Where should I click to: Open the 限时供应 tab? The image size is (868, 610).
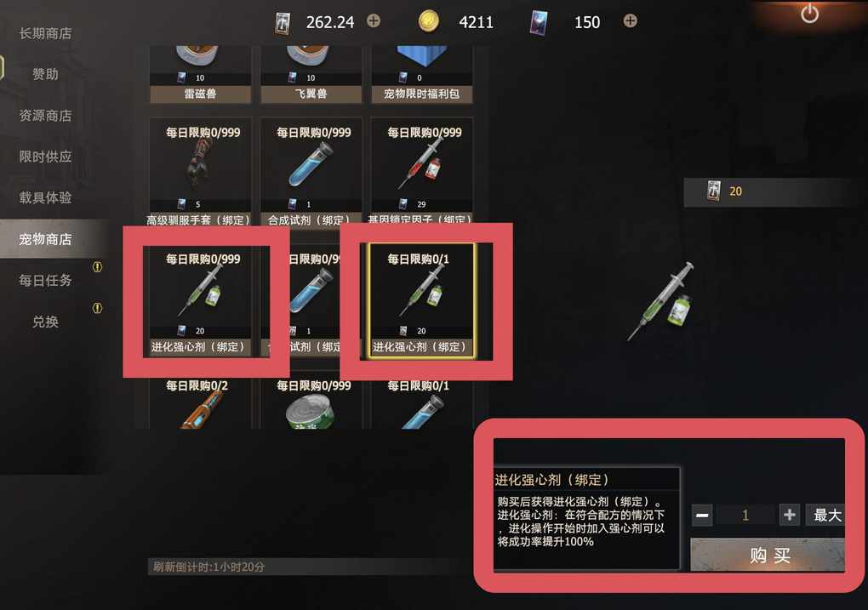(x=45, y=157)
